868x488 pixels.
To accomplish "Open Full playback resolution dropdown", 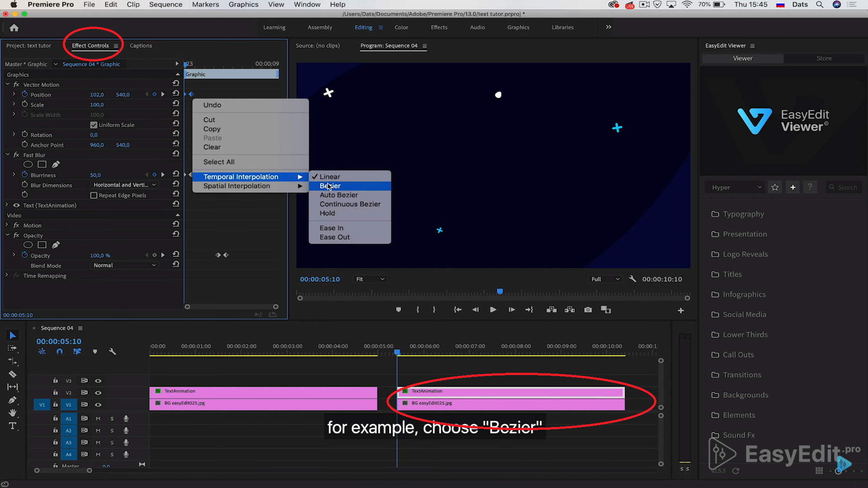I will [605, 279].
